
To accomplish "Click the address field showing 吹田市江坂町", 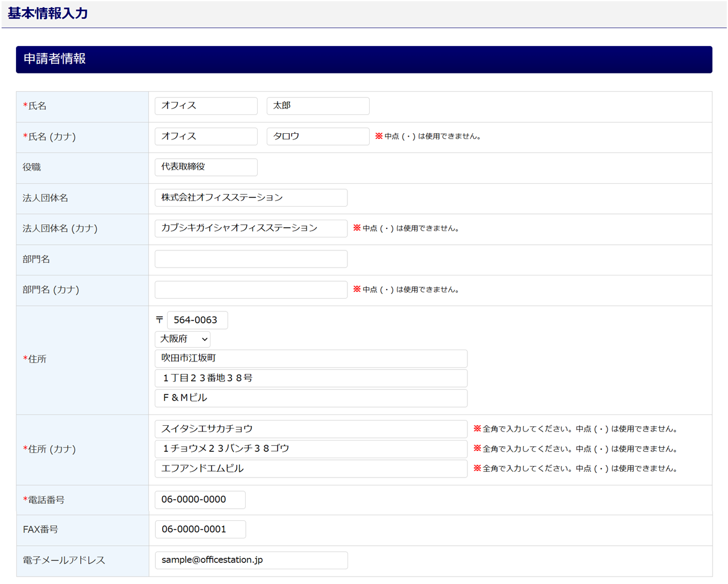I will click(311, 359).
